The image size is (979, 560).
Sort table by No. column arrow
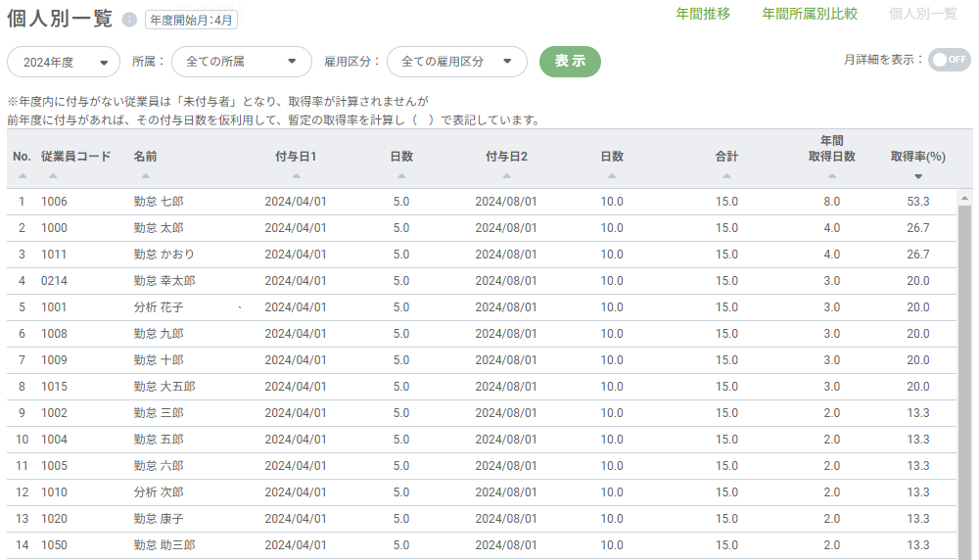click(x=22, y=176)
